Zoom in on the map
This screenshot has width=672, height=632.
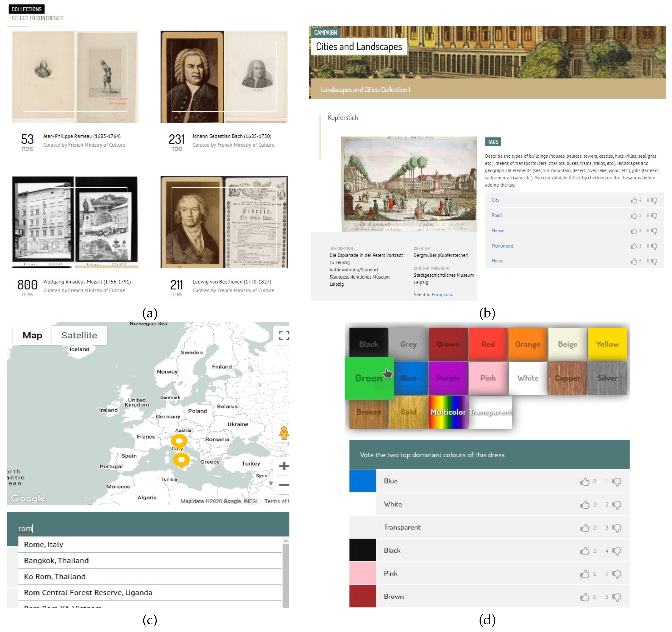(284, 466)
